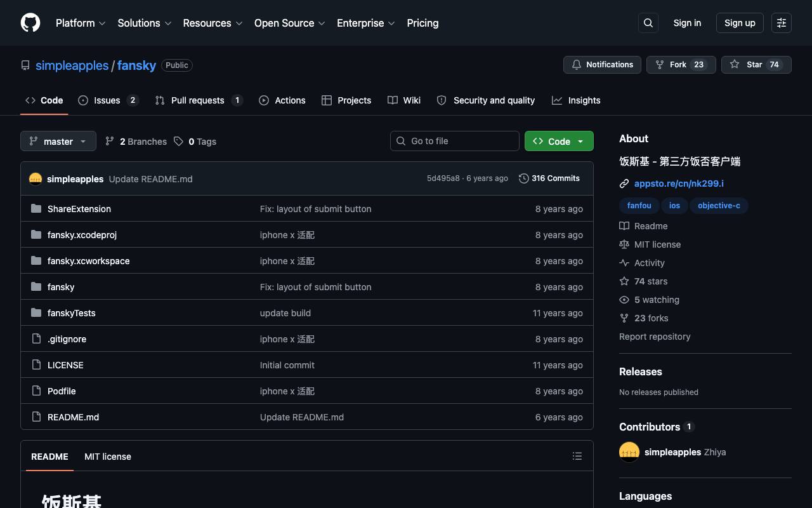
Task: Open the appsto.re/cn/nk299.i link
Action: (679, 184)
